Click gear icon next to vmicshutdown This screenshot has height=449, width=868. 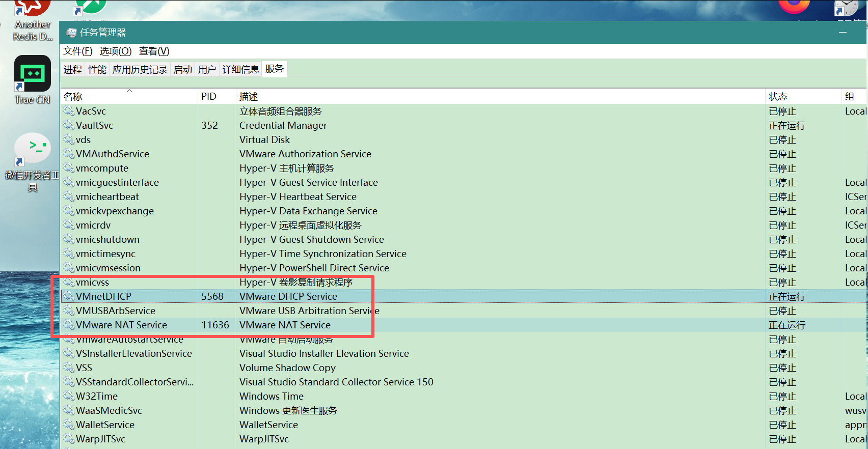[69, 239]
